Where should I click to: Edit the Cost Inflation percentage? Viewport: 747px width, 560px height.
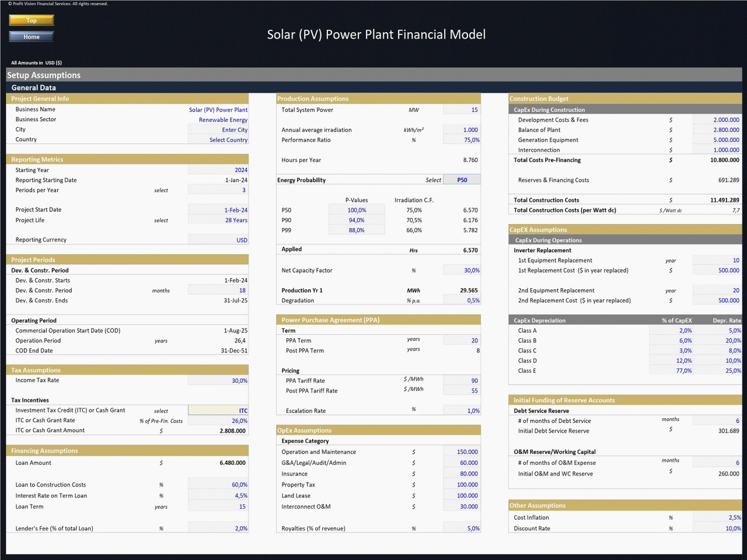717,517
